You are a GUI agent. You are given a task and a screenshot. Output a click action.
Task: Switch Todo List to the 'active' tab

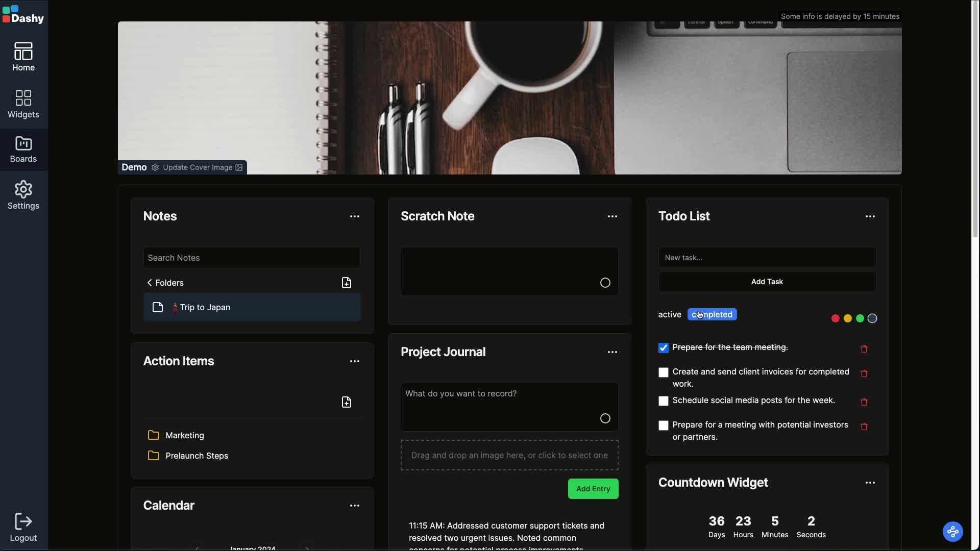point(669,314)
